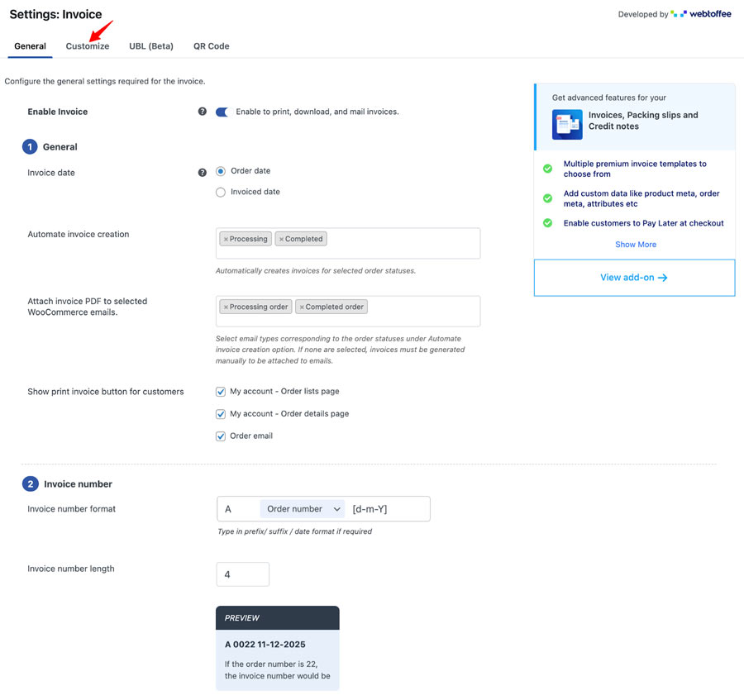Switch to the Customize tab
The image size is (744, 700).
click(88, 46)
